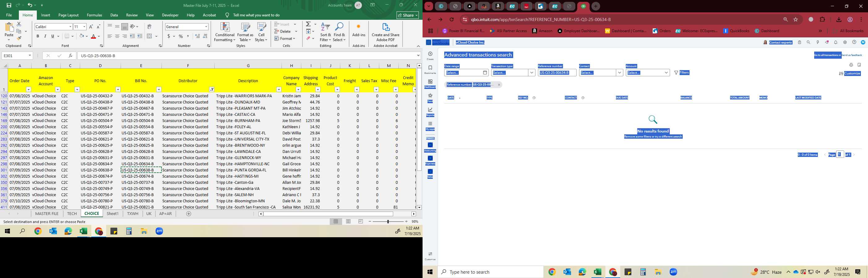868x278 pixels.
Task: Click the Send us feedback link
Action: 852,55
